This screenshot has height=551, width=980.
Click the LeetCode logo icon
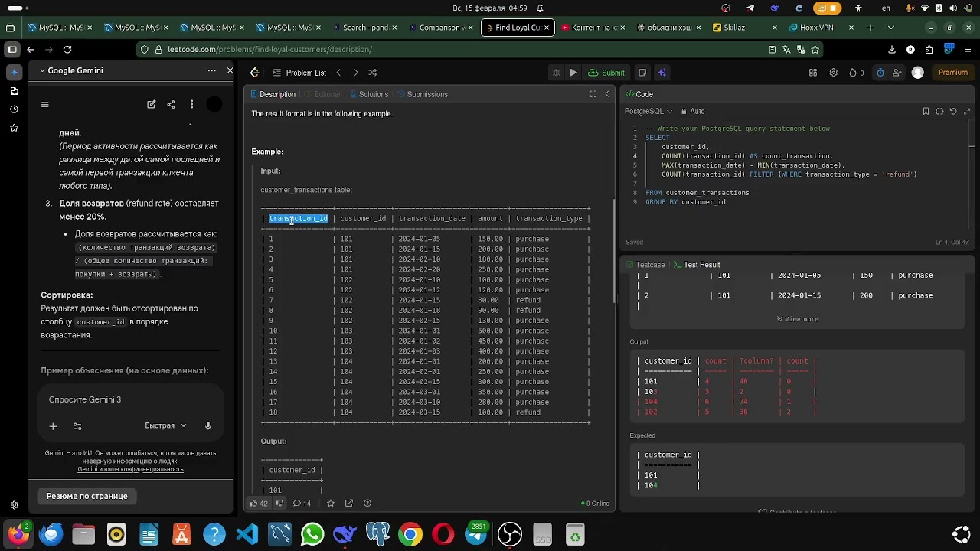click(255, 73)
